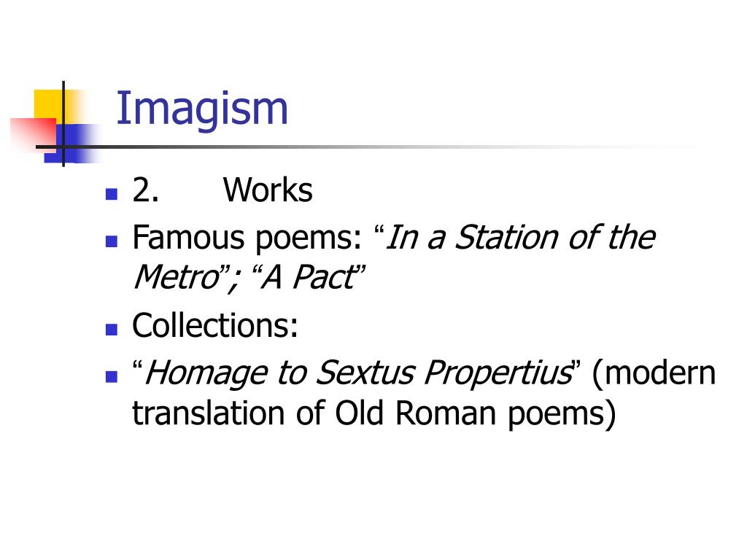Select the bullet before 'Famous poems'
Screen dimensions: 747x560
(x=112, y=241)
